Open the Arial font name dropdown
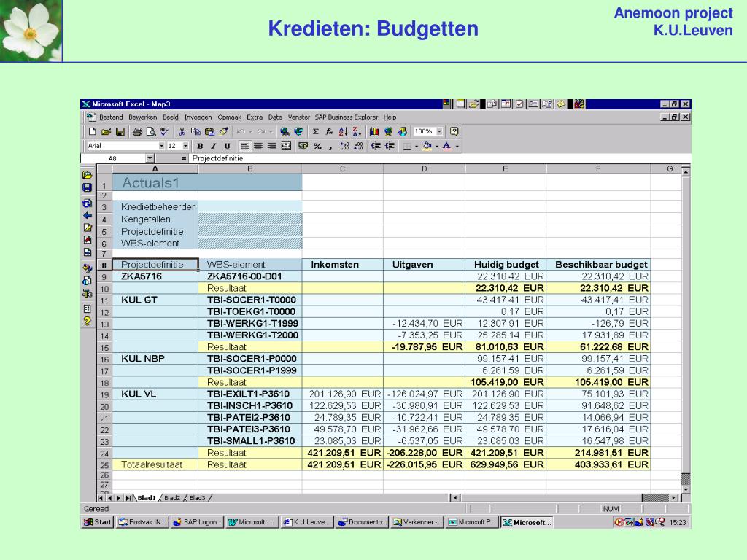 [161, 146]
